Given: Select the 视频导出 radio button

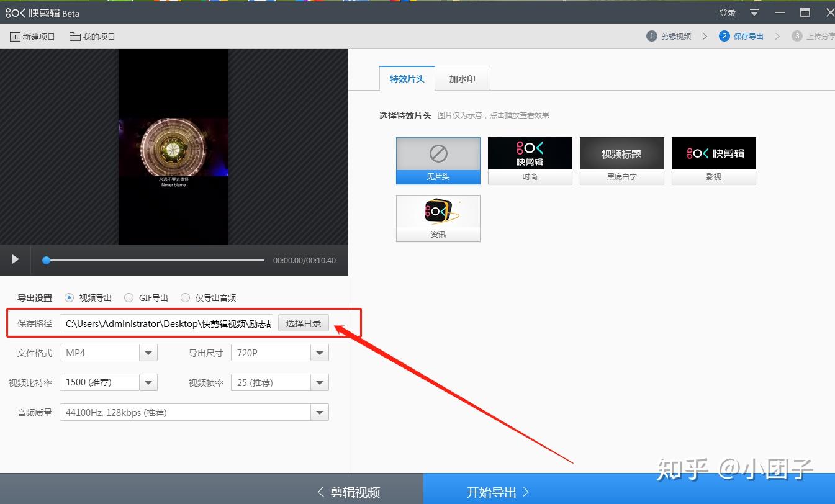Looking at the screenshot, I should pos(69,297).
